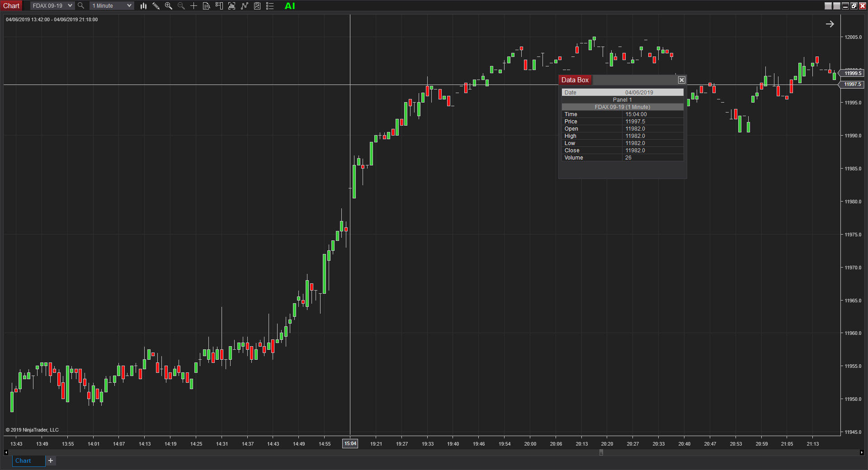Click the 20:00 time axis label

(x=530, y=444)
